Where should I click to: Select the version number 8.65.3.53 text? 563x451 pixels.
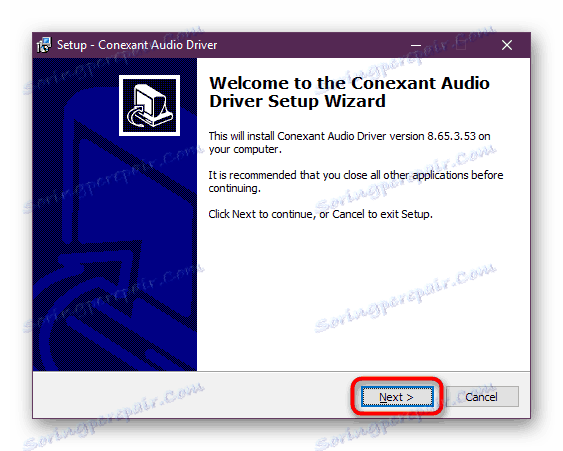[451, 136]
